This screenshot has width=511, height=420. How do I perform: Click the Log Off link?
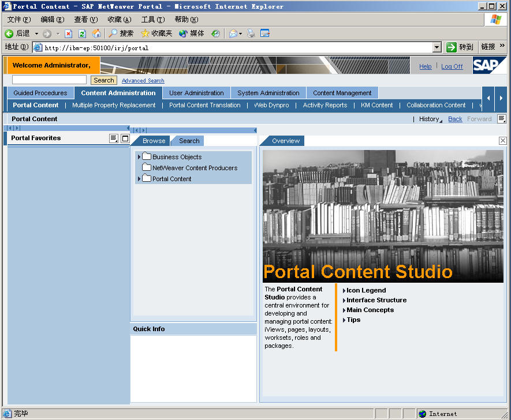click(452, 66)
